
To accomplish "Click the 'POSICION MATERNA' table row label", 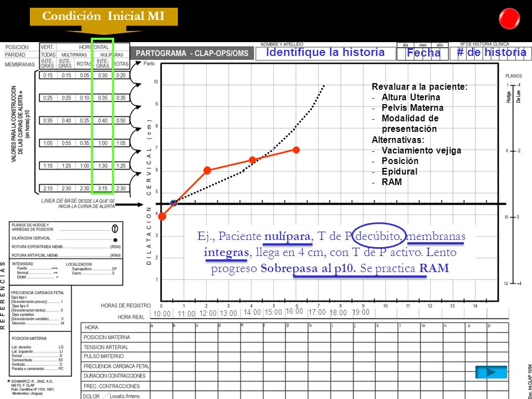I will 107,337.
